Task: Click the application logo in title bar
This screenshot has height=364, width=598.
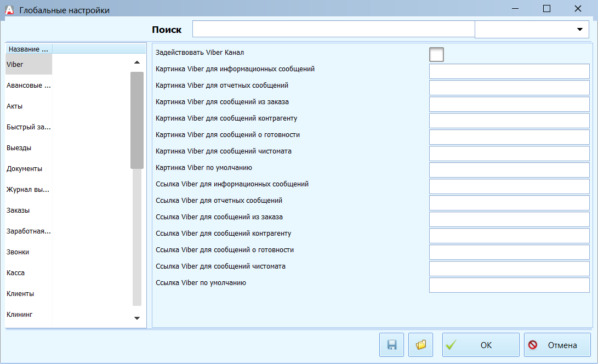Action: pos(9,10)
